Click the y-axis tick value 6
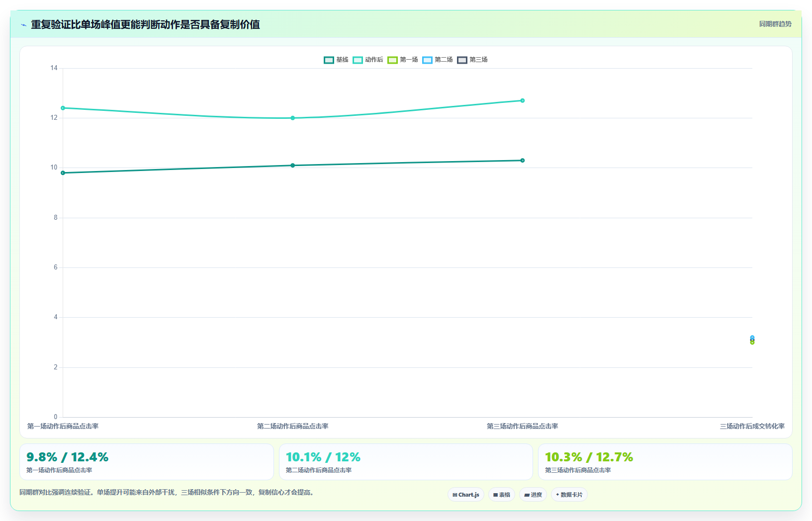The image size is (812, 521). 56,267
